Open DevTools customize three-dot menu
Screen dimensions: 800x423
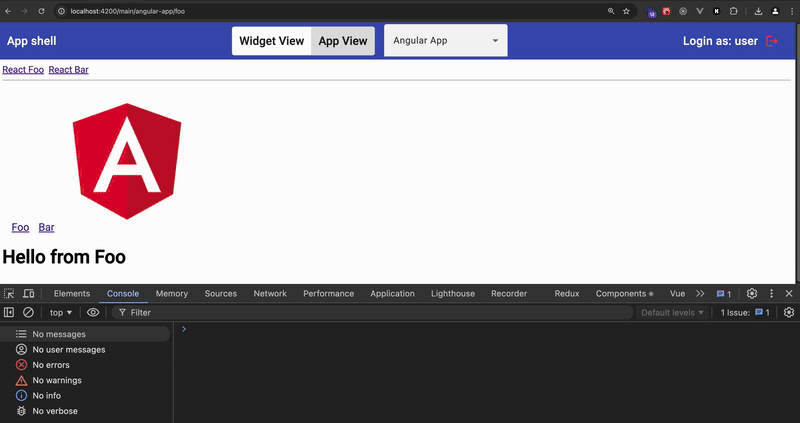(771, 293)
